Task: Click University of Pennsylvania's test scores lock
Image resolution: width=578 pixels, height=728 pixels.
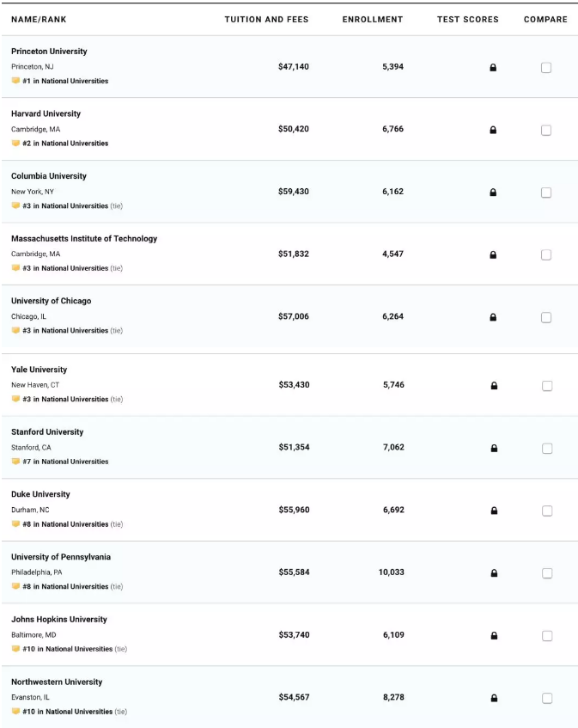Action: pyautogui.click(x=494, y=573)
